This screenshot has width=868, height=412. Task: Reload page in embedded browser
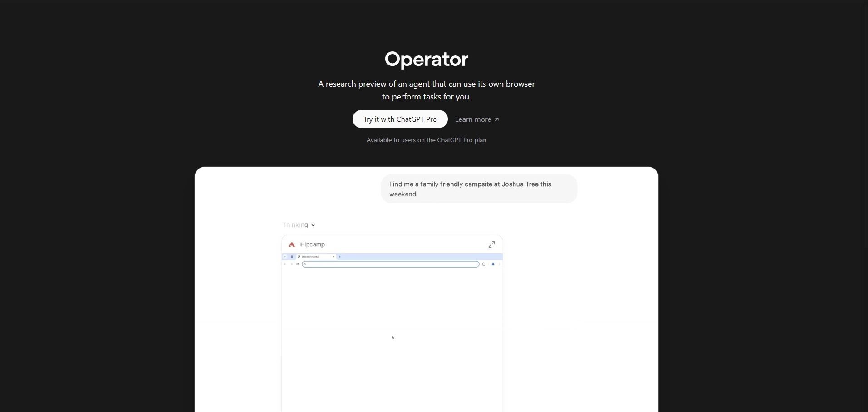pyautogui.click(x=298, y=264)
